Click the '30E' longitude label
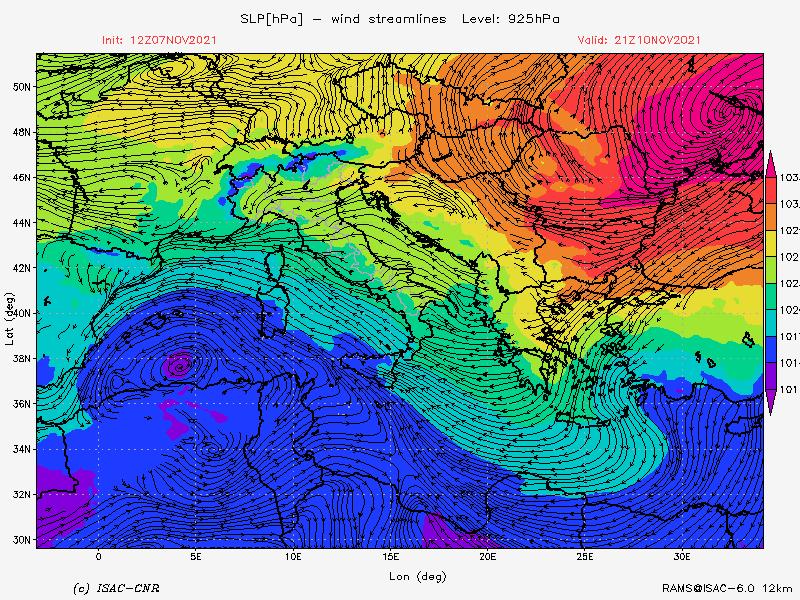Image resolution: width=800 pixels, height=600 pixels. tap(682, 557)
